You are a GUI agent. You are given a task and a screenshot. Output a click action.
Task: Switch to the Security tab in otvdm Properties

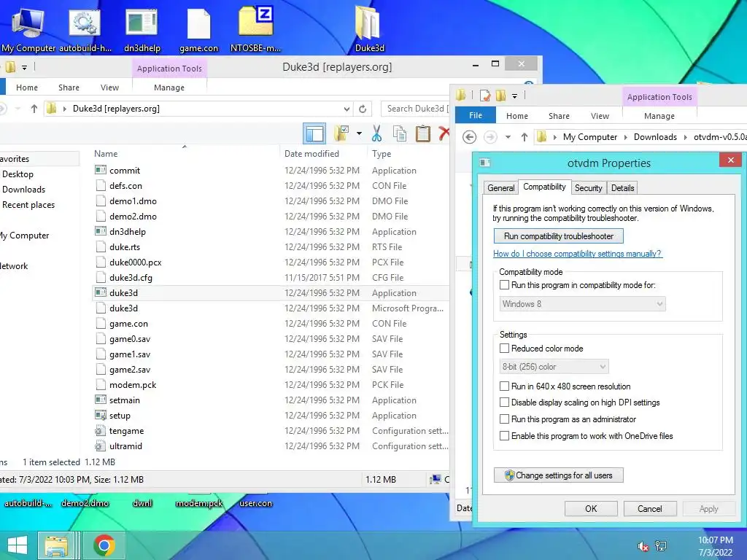[589, 188]
